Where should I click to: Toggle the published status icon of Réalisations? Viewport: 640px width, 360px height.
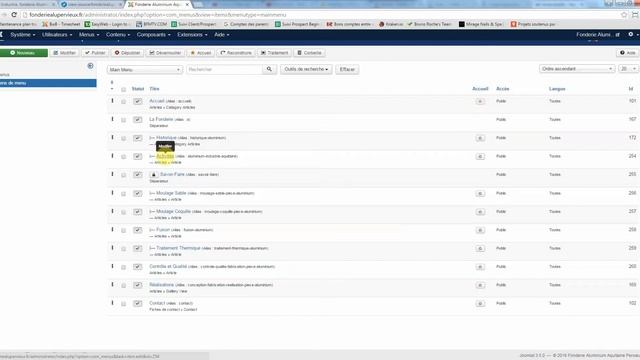(x=138, y=285)
